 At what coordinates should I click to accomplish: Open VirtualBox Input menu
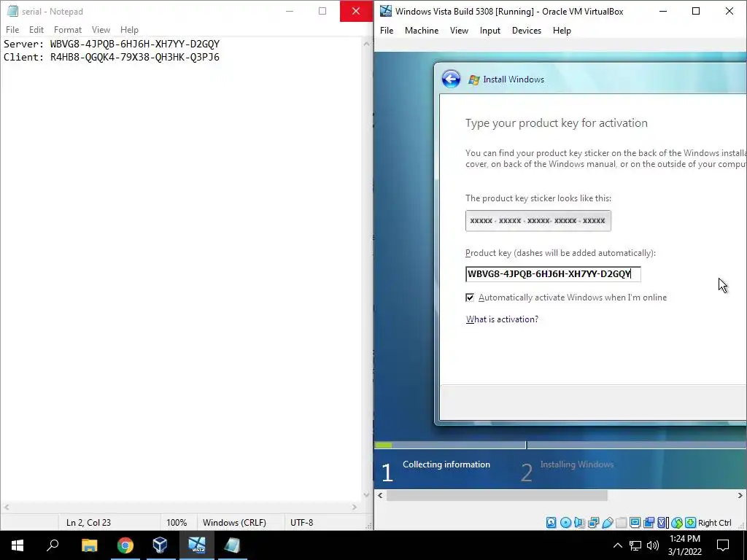click(489, 31)
